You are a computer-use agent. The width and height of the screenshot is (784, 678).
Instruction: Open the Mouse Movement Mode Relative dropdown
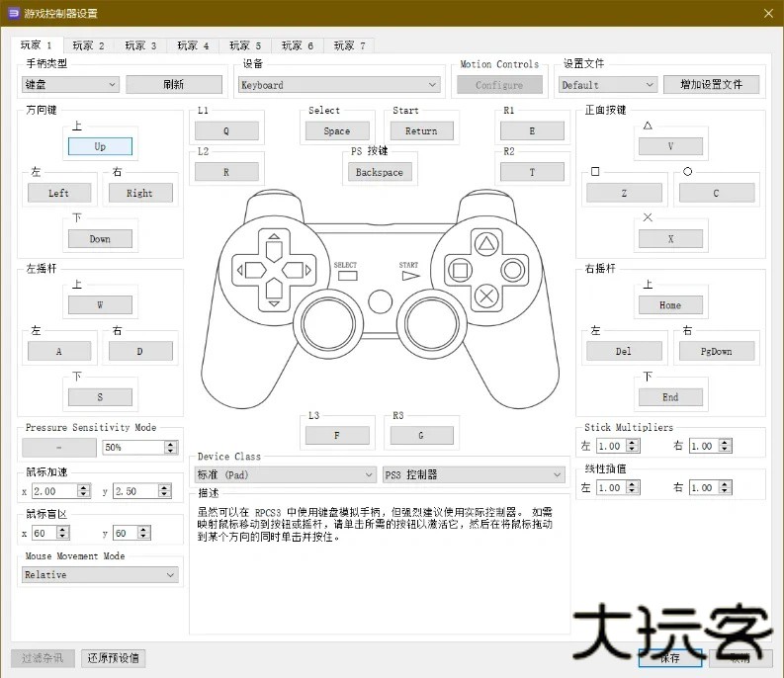[x=100, y=575]
